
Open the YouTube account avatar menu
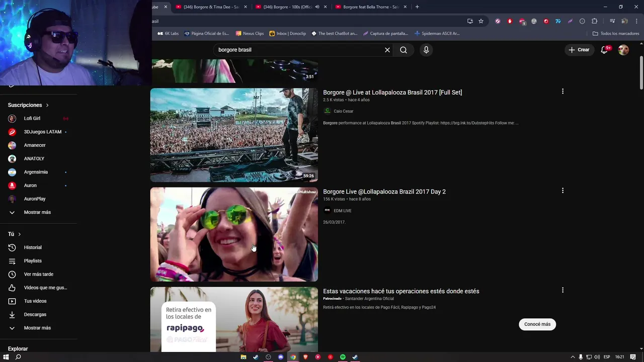(623, 50)
